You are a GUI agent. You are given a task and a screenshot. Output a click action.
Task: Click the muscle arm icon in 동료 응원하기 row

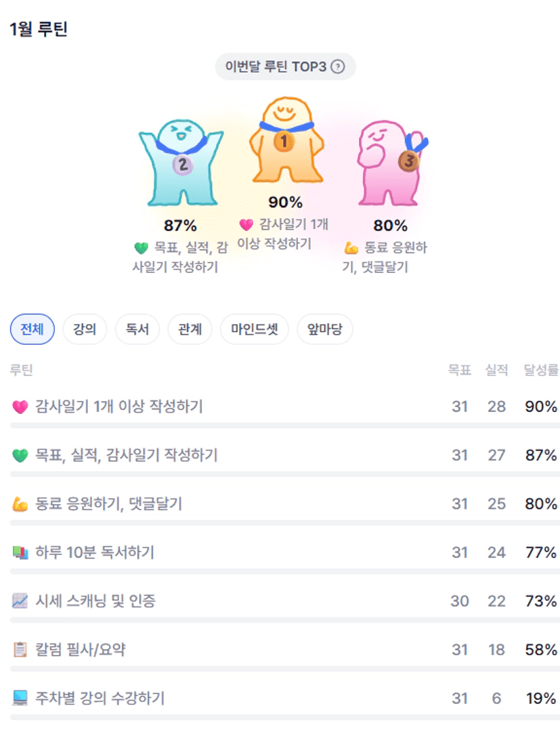pyautogui.click(x=20, y=505)
